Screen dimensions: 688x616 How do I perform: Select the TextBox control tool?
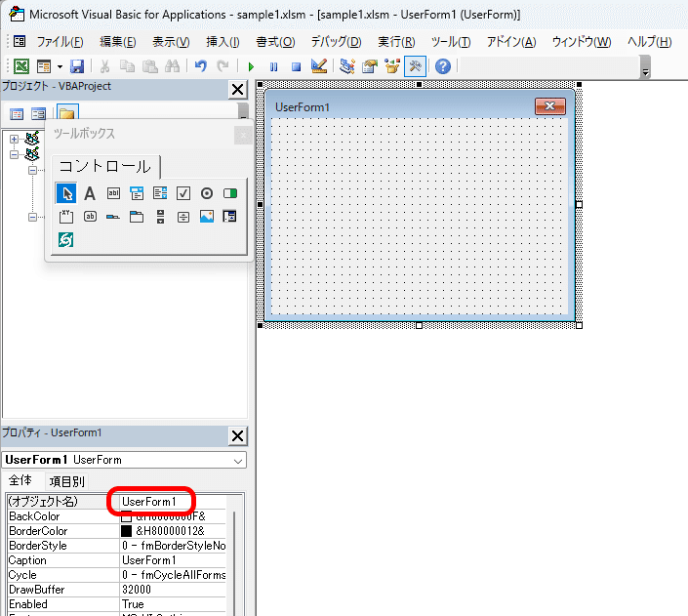coord(113,193)
